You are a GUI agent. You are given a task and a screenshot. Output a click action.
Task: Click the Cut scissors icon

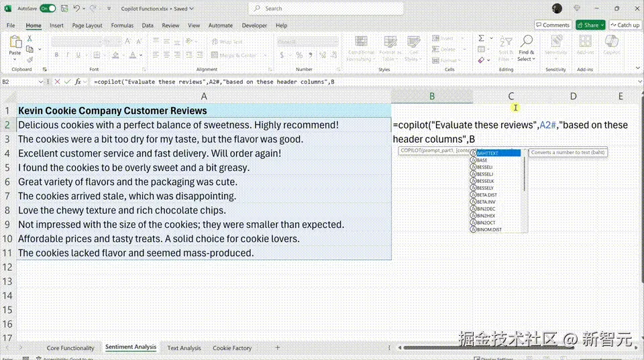(30, 38)
